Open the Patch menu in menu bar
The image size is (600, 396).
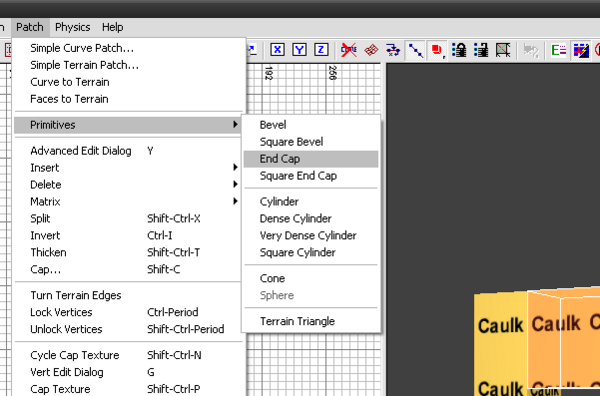coord(30,27)
